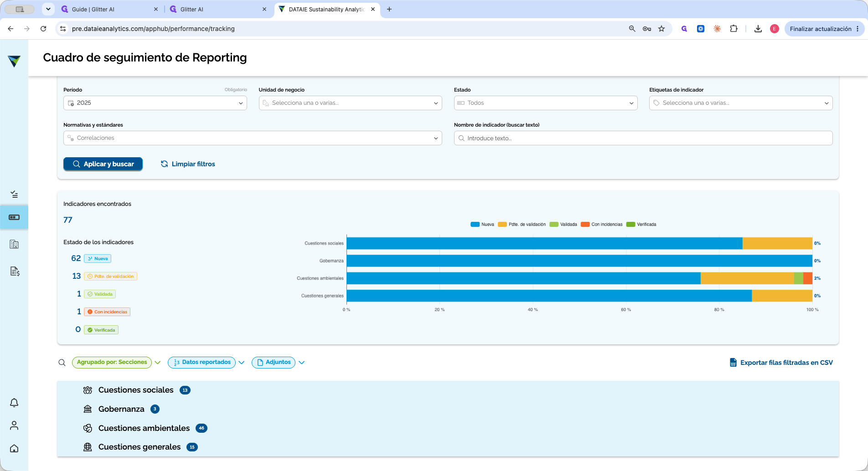Image resolution: width=868 pixels, height=471 pixels.
Task: Open the report document icon in sidebar
Action: pyautogui.click(x=14, y=271)
